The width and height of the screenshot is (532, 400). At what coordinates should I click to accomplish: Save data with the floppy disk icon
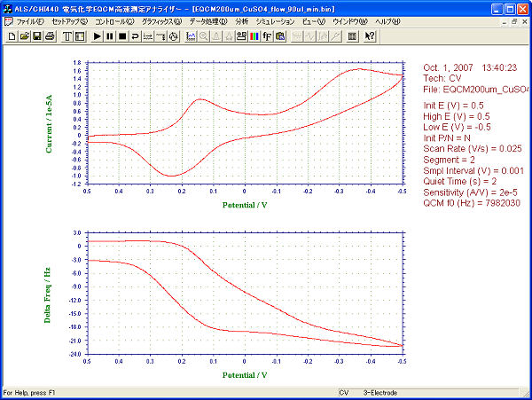(36, 36)
